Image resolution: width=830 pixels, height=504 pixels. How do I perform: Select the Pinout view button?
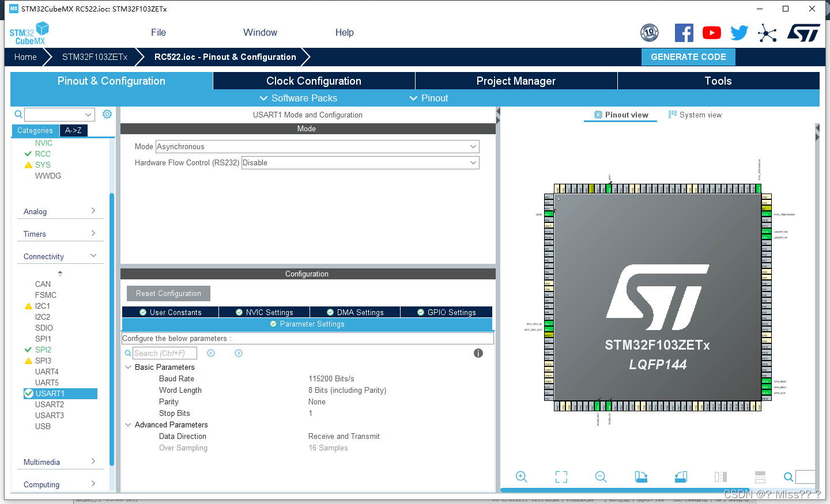621,115
